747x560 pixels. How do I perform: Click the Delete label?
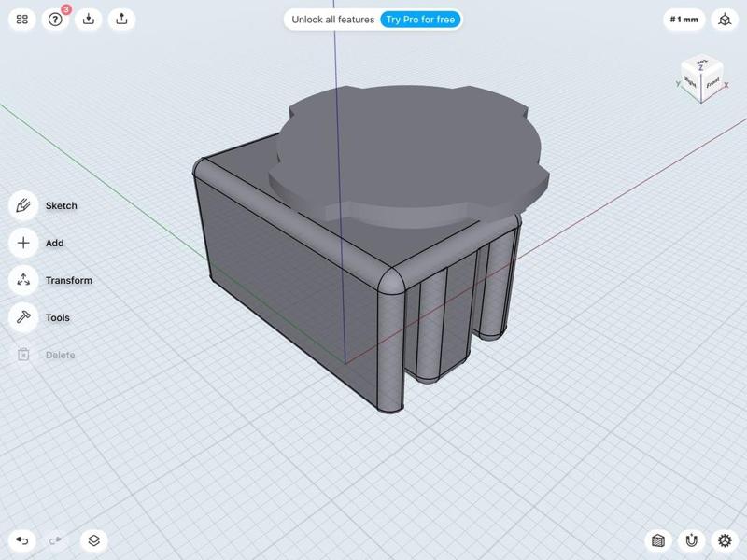click(61, 355)
